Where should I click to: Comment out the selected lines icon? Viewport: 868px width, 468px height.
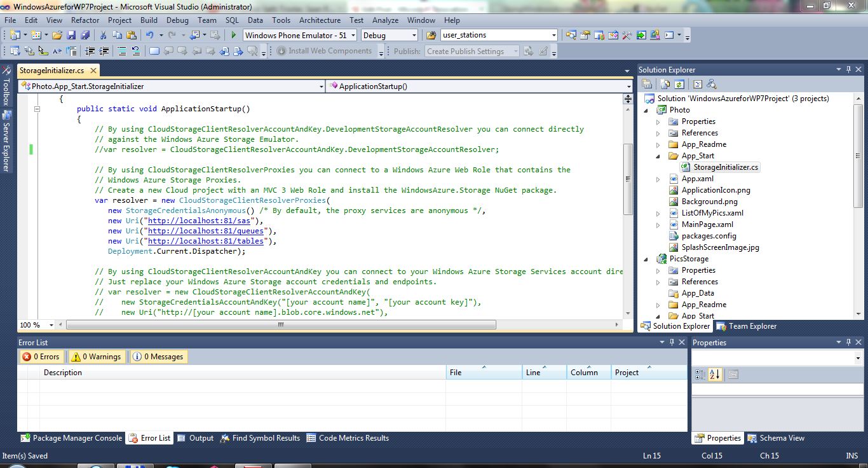click(121, 51)
